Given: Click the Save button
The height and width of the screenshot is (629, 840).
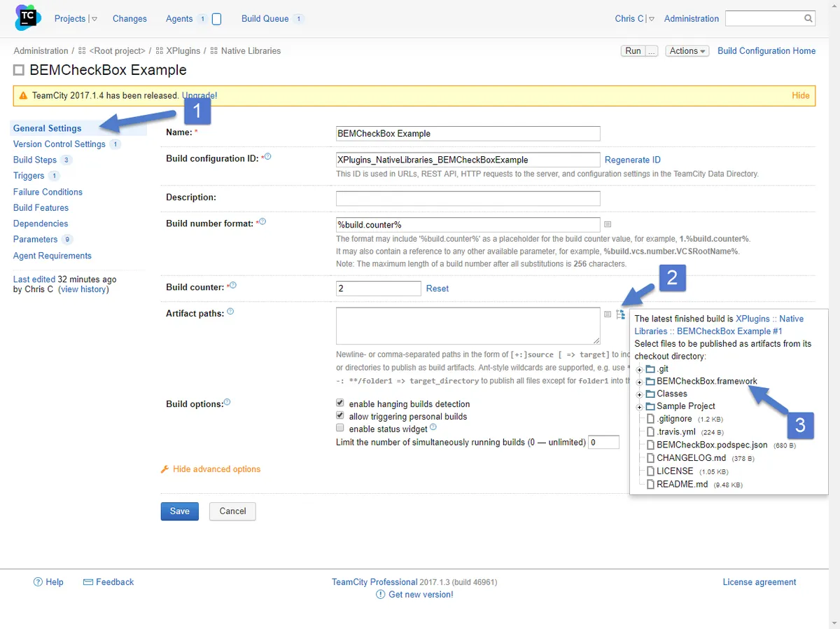Looking at the screenshot, I should pyautogui.click(x=180, y=511).
